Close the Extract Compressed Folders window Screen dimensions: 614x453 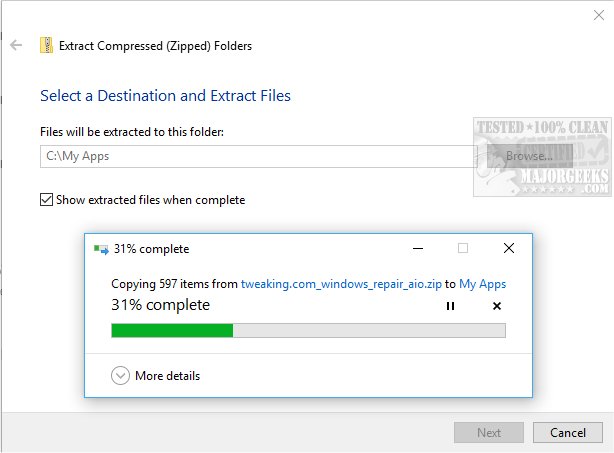coord(599,15)
